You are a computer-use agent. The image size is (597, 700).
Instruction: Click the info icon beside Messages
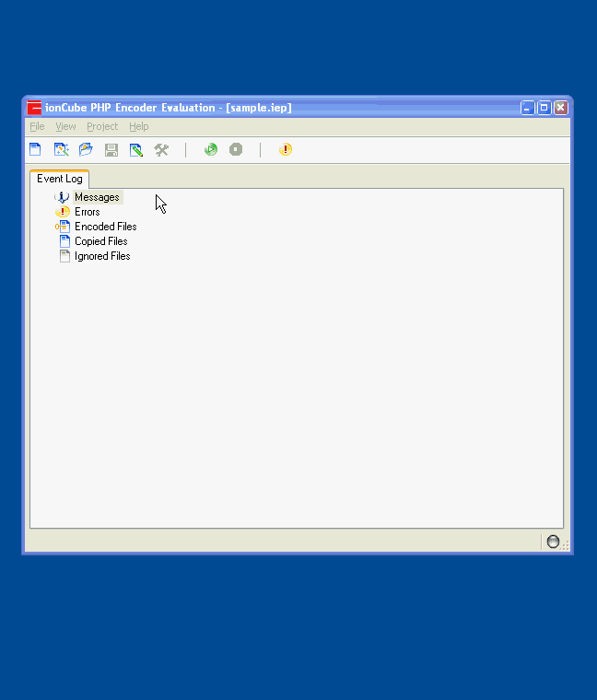[62, 197]
